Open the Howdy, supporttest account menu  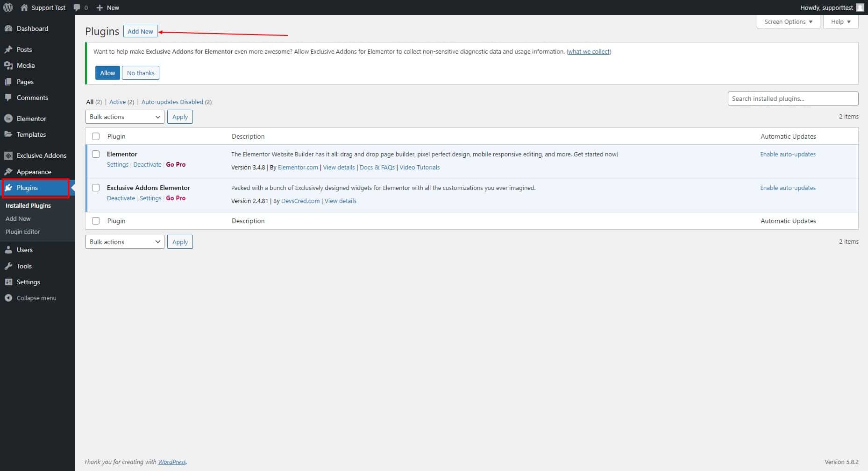coord(832,7)
